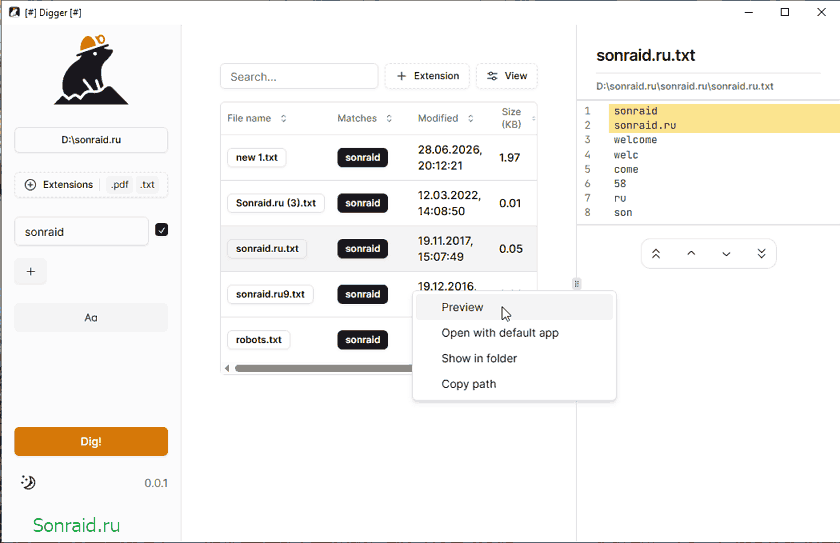Click preview line 2 sonraid.ru

pyautogui.click(x=645, y=125)
